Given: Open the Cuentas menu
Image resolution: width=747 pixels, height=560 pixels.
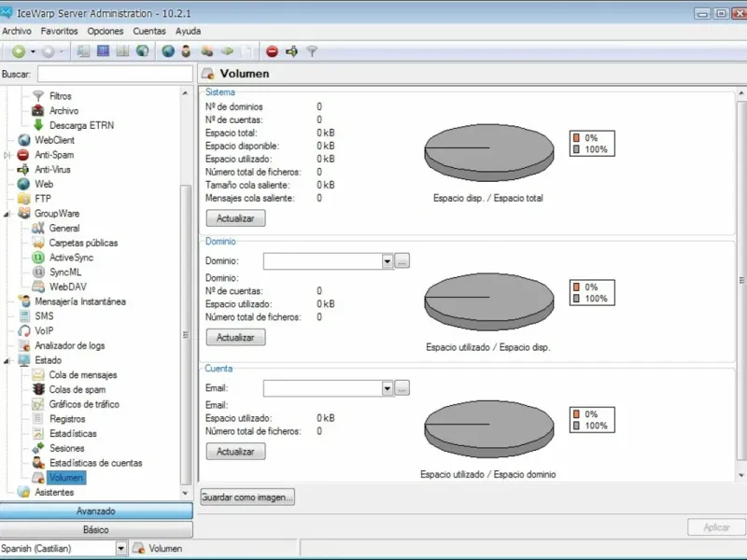Looking at the screenshot, I should 149,32.
